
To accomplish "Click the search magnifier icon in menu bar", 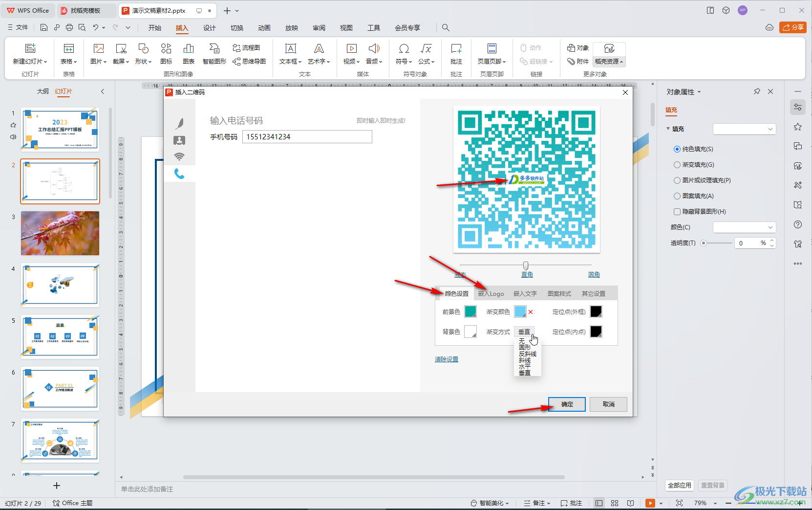I will coord(446,28).
